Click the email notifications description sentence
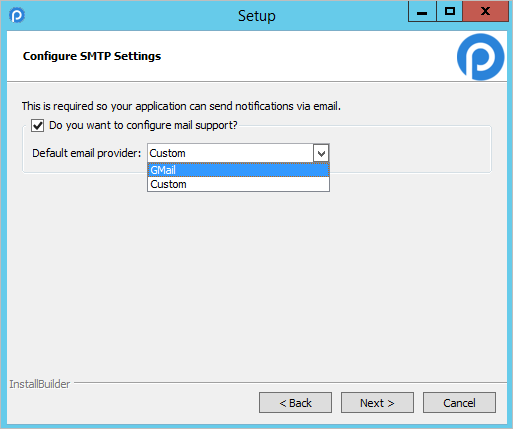 click(x=181, y=106)
